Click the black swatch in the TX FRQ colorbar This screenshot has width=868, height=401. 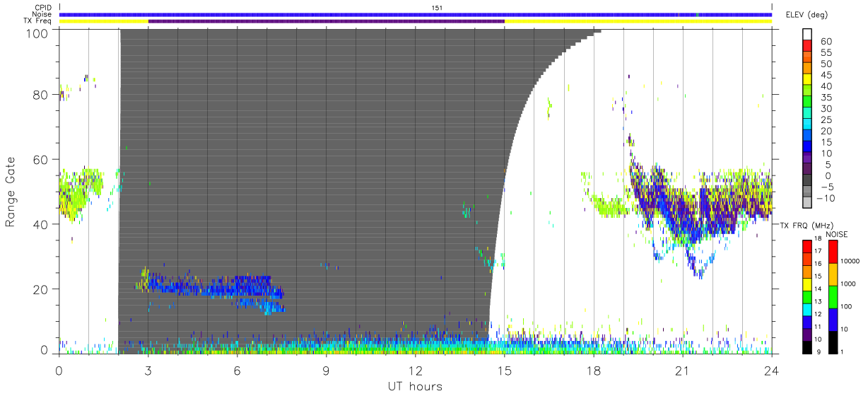click(808, 346)
